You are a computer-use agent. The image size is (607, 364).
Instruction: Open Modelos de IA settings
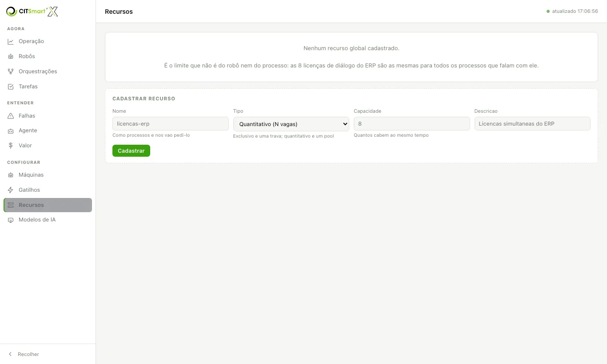[x=48, y=220]
